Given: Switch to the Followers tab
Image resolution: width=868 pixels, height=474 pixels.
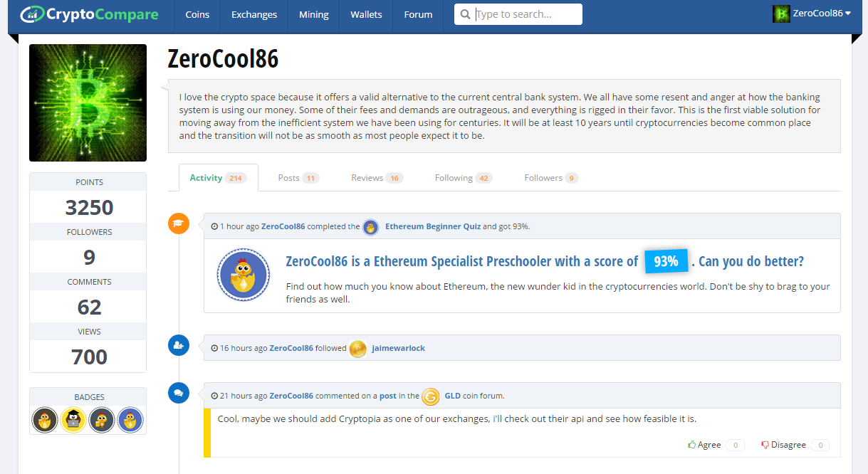Looking at the screenshot, I should (x=551, y=178).
